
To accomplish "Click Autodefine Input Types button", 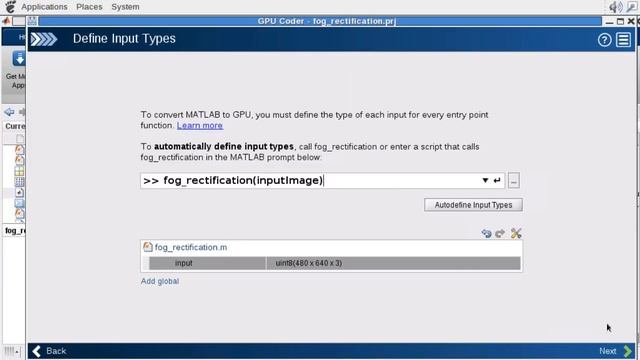I will click(x=473, y=205).
